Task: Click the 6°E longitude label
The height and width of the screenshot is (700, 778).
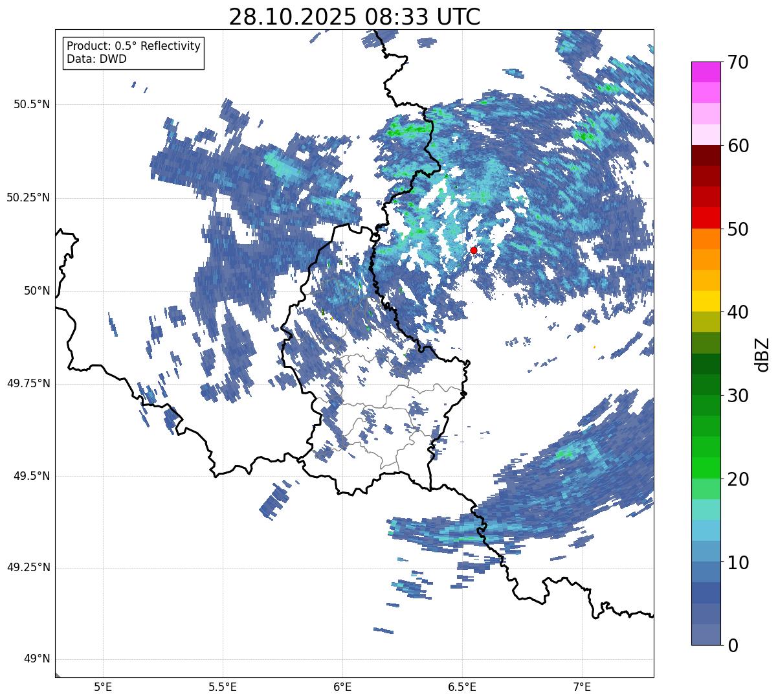Action: click(x=342, y=687)
